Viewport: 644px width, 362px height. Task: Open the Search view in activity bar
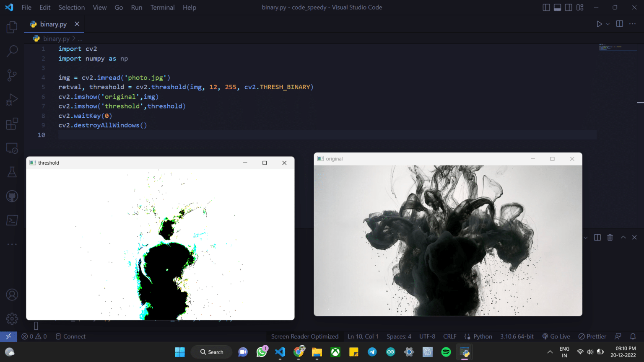(12, 51)
